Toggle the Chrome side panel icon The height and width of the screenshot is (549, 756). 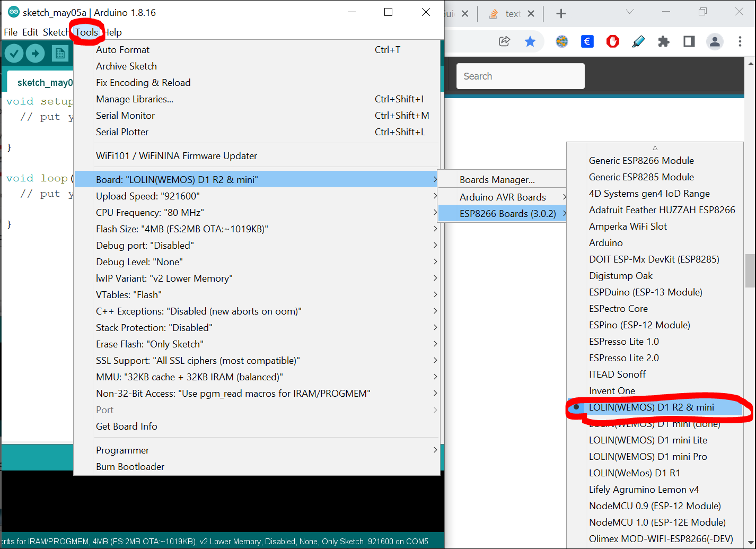click(x=689, y=41)
